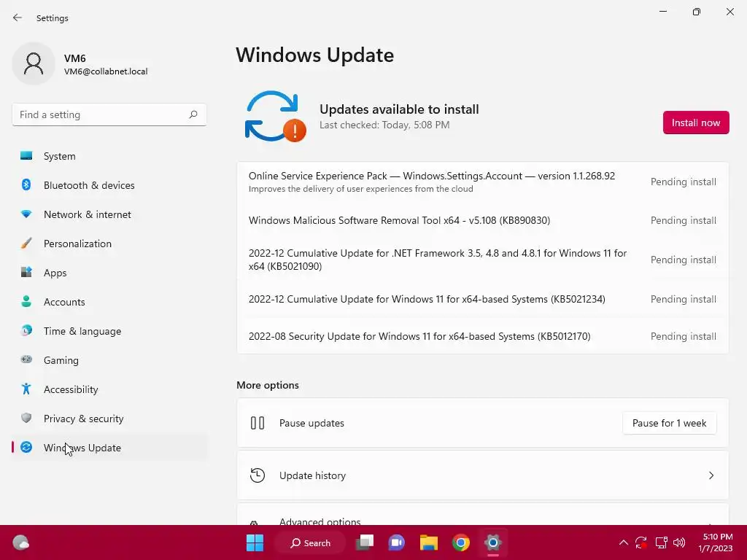
Task: Click Search on the taskbar
Action: 311,542
